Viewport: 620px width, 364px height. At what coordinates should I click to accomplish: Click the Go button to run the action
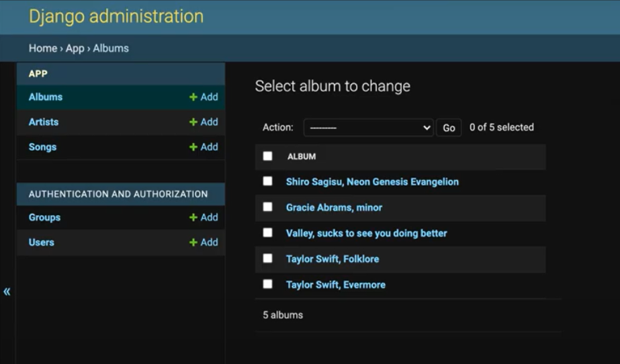[449, 128]
